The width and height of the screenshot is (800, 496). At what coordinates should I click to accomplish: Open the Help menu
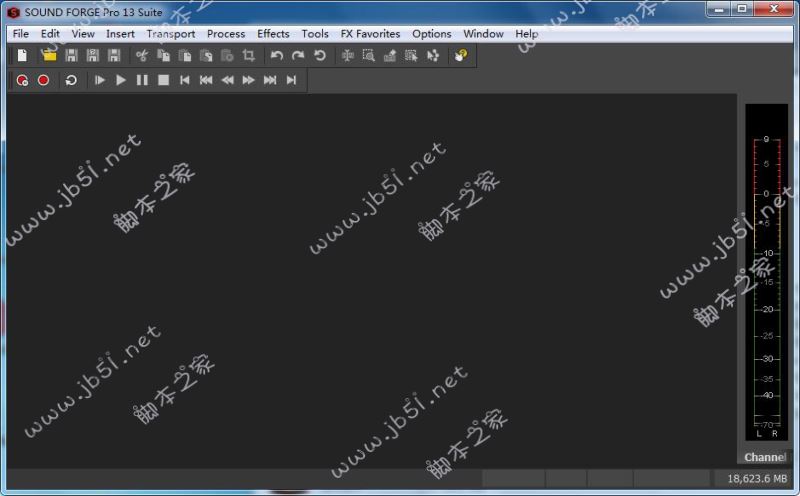(527, 34)
